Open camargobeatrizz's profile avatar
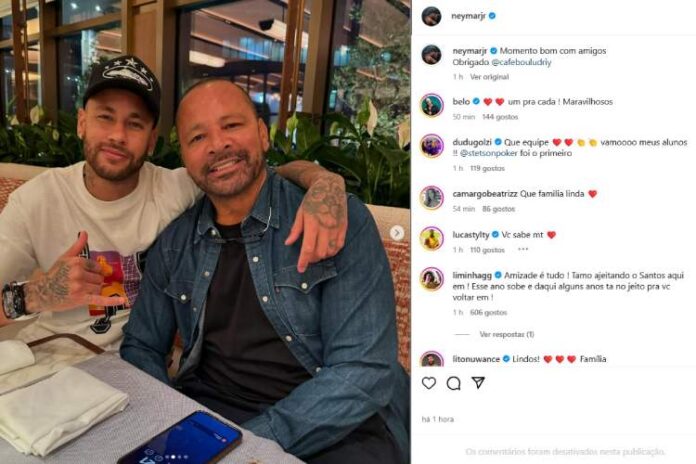Viewport: 696px width, 464px height. click(x=432, y=198)
